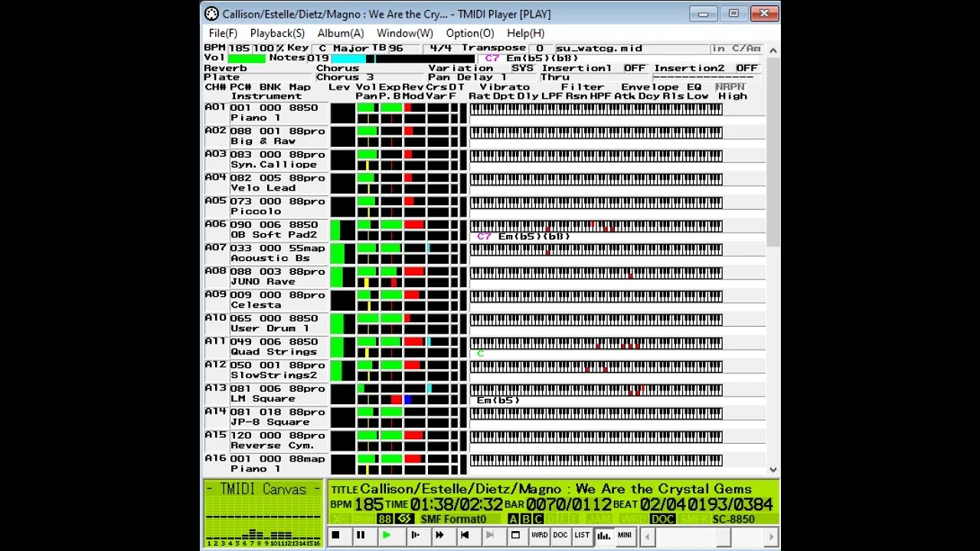Click port B indicator in display

525,520
